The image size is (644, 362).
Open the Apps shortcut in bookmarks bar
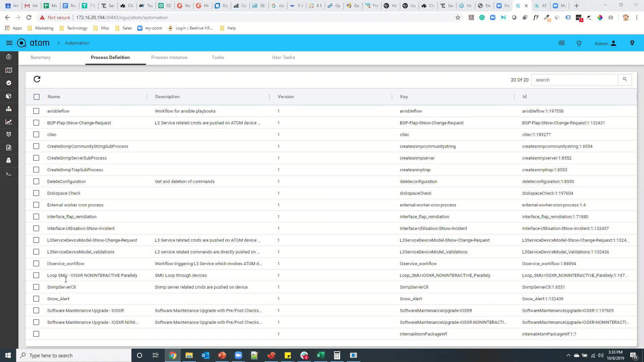(x=13, y=28)
